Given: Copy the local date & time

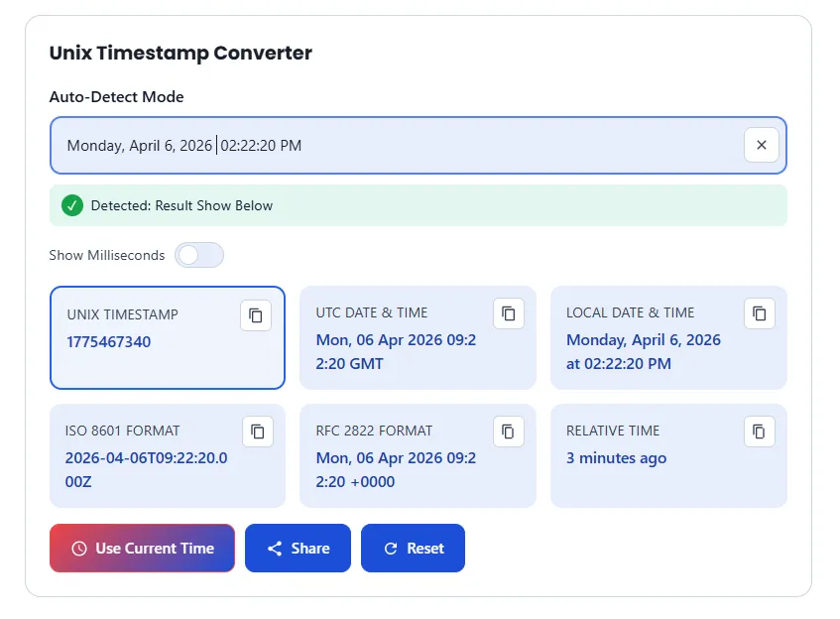Looking at the screenshot, I should click(x=759, y=313).
